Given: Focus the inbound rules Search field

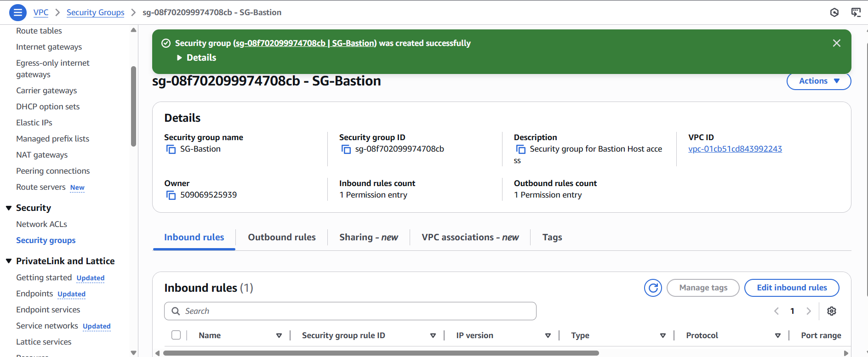Looking at the screenshot, I should (x=350, y=311).
